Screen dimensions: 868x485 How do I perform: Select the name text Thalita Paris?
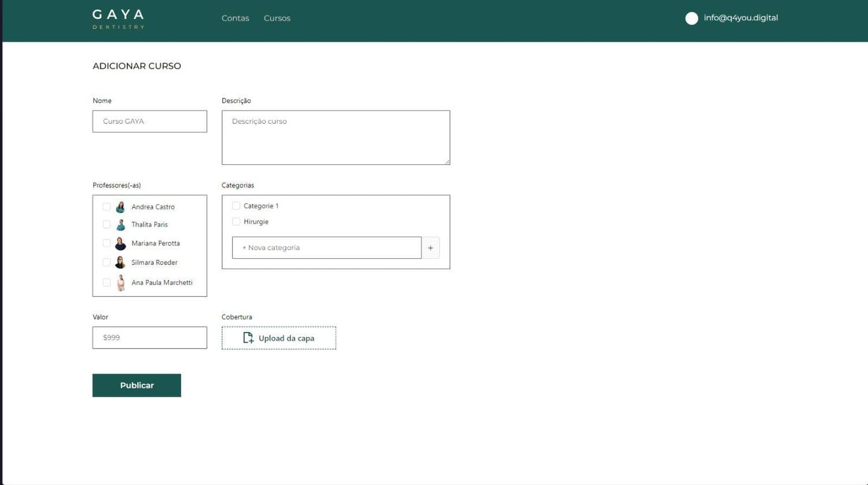149,225
